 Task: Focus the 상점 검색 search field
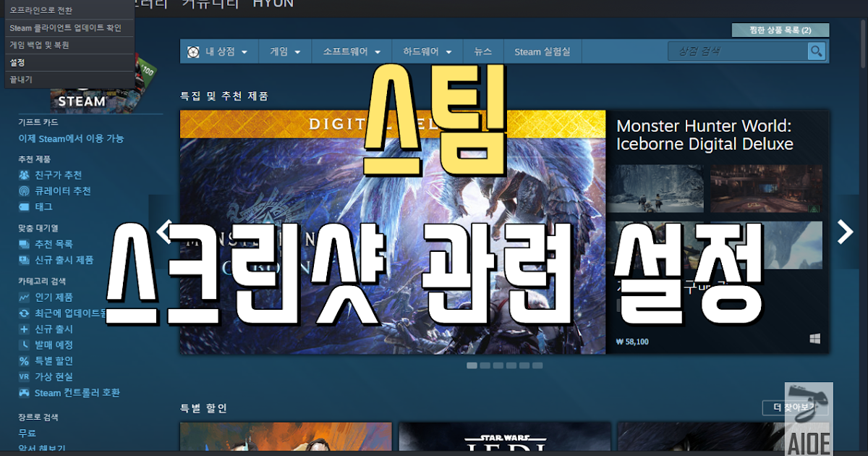pyautogui.click(x=738, y=51)
